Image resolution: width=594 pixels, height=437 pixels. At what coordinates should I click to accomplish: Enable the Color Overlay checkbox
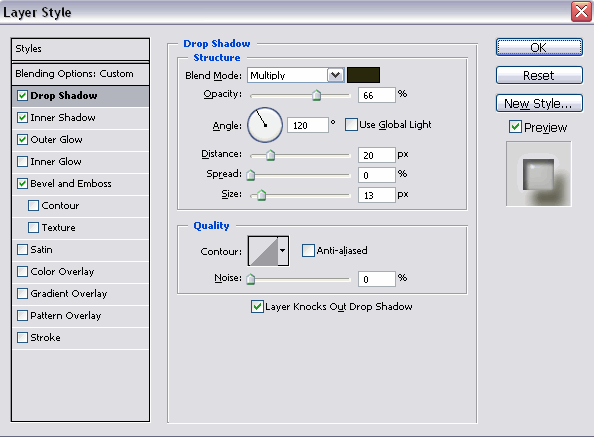pos(22,271)
